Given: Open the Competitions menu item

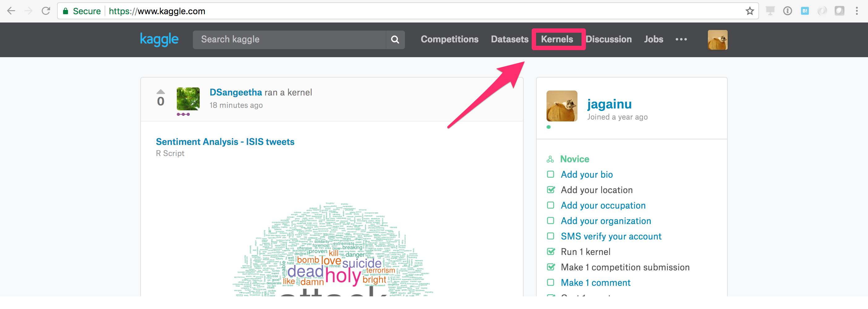Looking at the screenshot, I should (449, 40).
